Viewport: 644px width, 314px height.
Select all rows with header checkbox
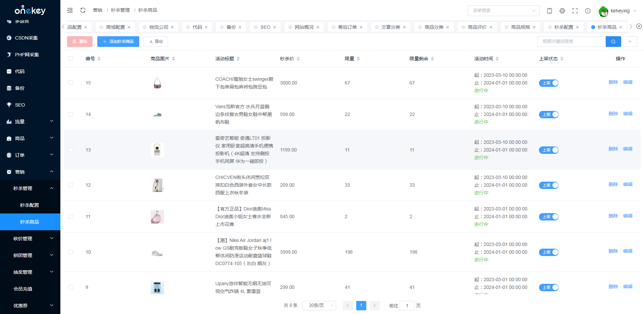point(71,59)
